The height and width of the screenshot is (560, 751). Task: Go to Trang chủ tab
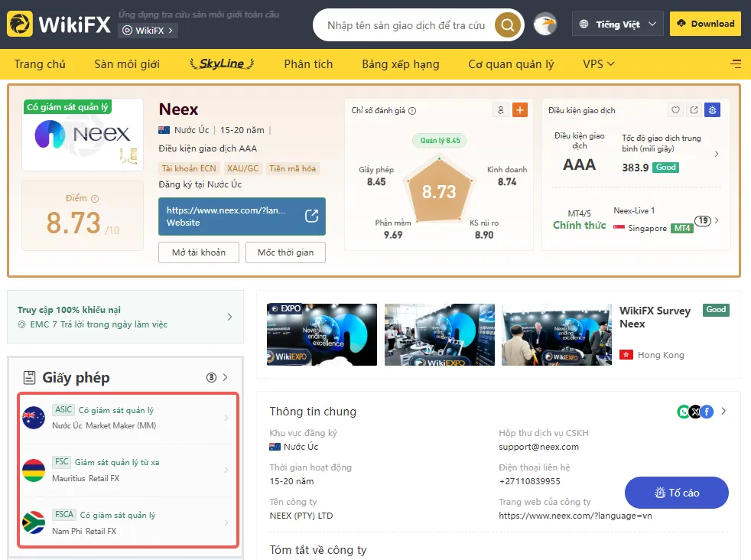(40, 63)
